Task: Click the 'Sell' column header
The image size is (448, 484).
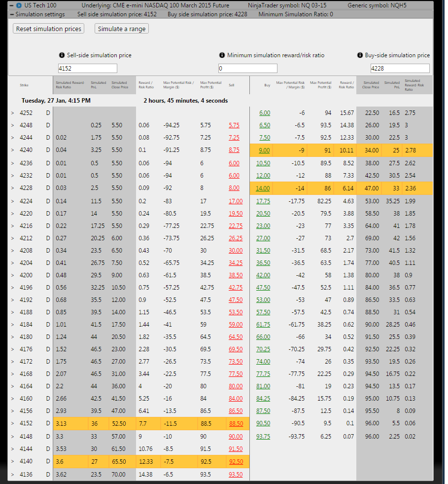Action: click(x=232, y=85)
